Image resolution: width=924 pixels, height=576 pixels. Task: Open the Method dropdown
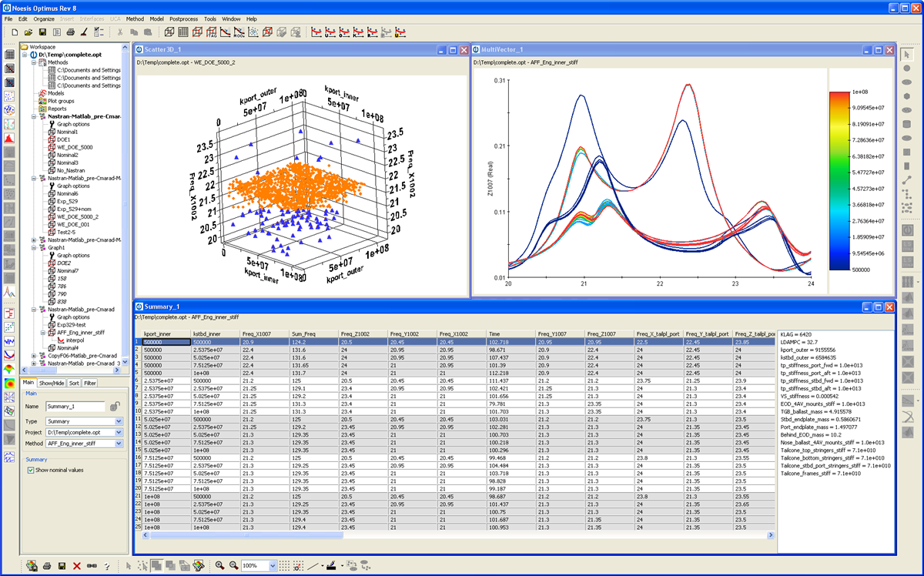coord(119,444)
